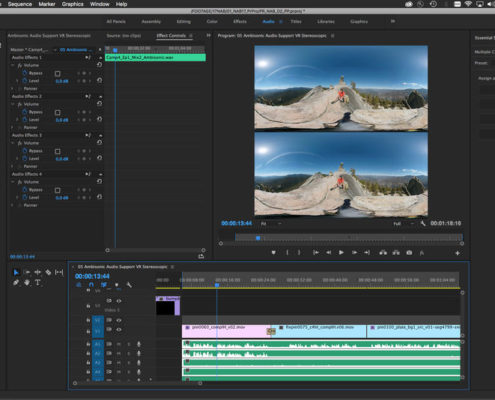
Task: Solo audio track A2
Action: 128,353
